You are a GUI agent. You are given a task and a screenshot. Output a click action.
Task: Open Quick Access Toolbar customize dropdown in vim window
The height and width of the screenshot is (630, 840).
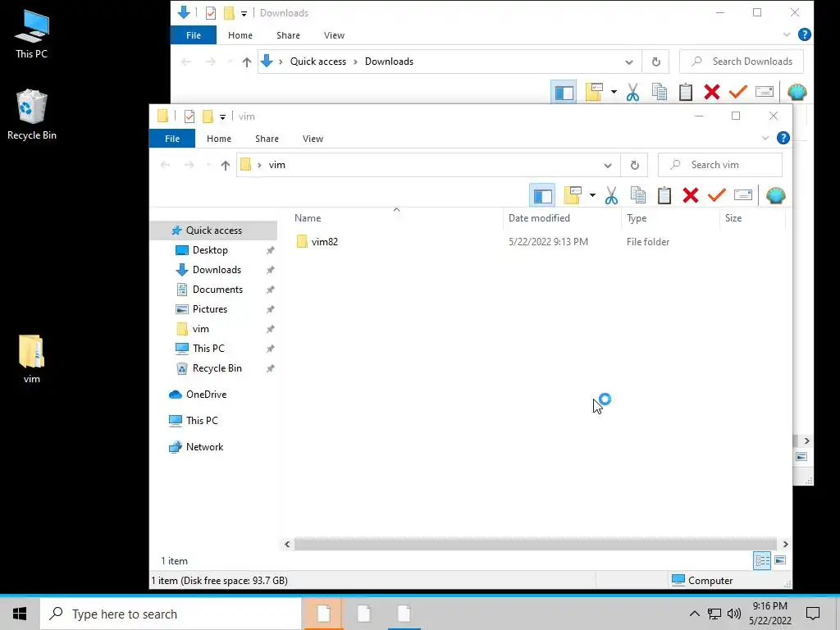[222, 116]
